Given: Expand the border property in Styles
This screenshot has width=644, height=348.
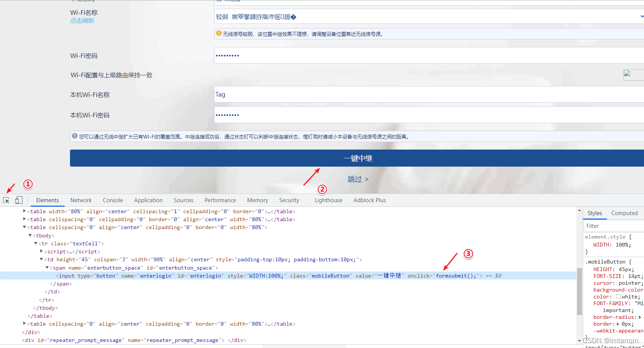Looking at the screenshot, I should pos(618,324).
